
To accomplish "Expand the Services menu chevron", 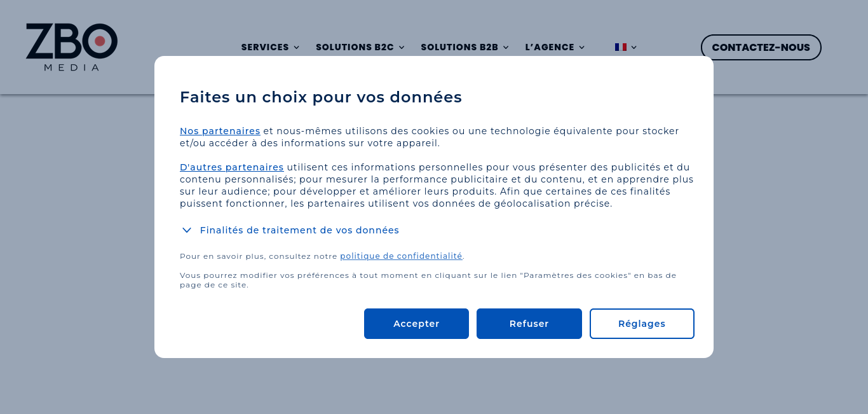I will tap(296, 48).
